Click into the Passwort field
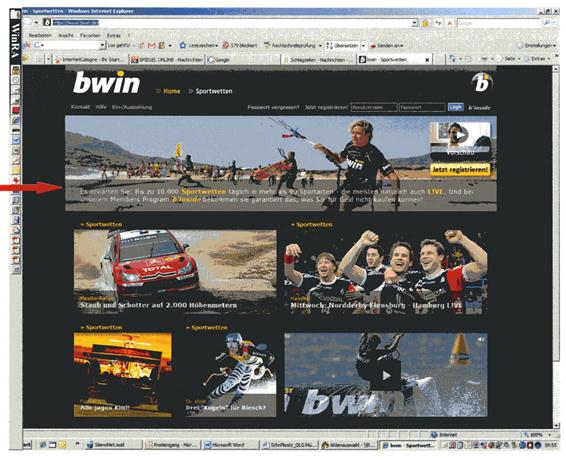The width and height of the screenshot is (566, 460). point(422,107)
